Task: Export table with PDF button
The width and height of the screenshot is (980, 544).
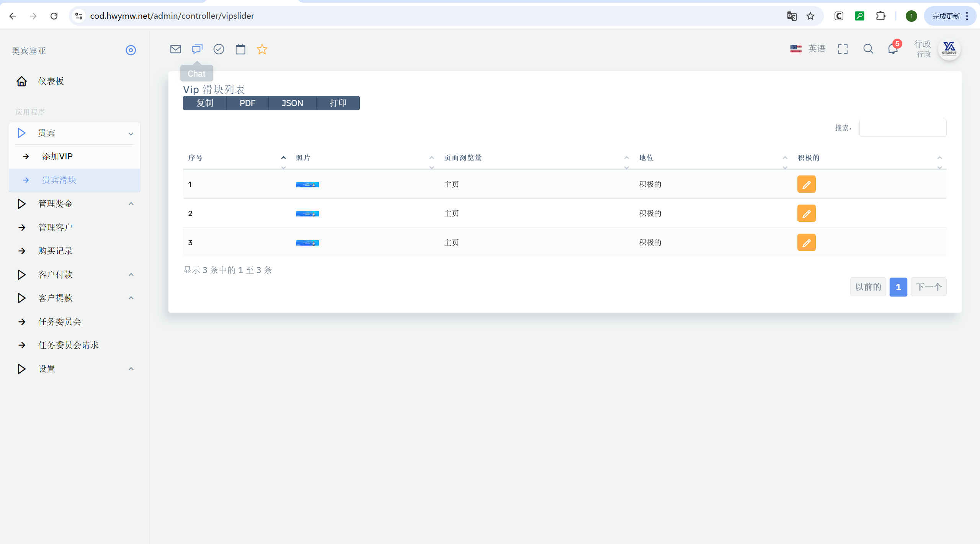Action: (x=247, y=103)
